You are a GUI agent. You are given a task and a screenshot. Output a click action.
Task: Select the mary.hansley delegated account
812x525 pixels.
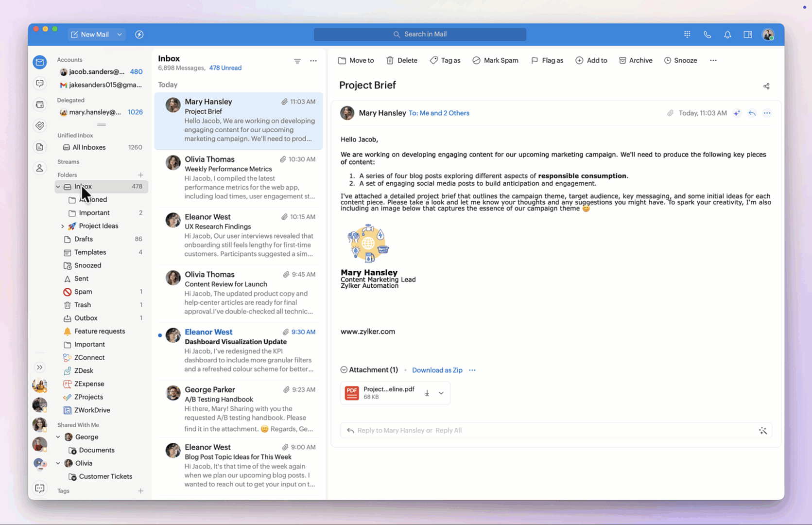pos(102,112)
